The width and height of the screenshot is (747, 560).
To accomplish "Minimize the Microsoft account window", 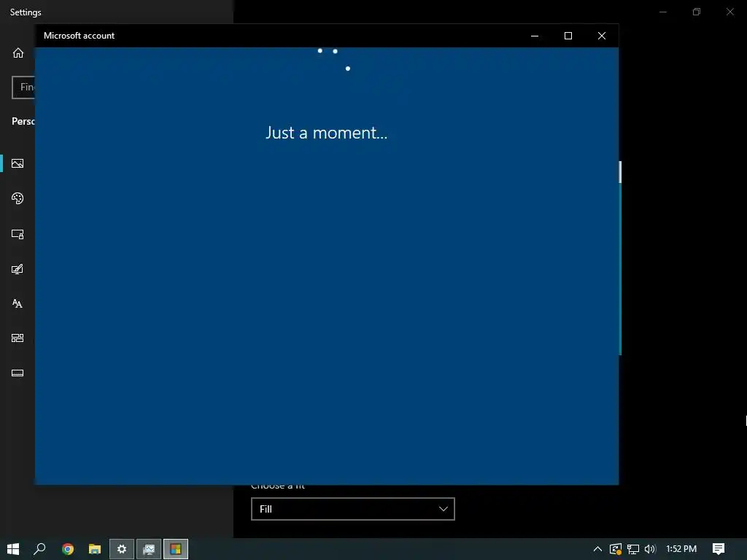I will [x=535, y=36].
